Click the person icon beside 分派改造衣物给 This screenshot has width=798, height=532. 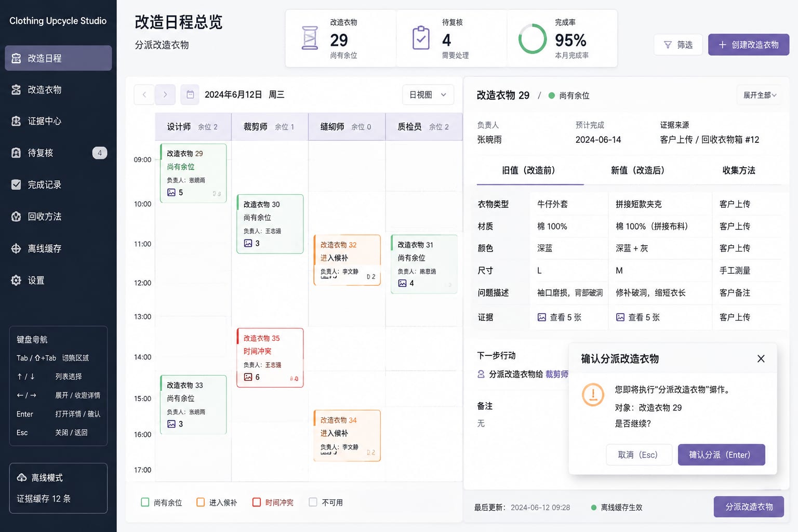[481, 374]
